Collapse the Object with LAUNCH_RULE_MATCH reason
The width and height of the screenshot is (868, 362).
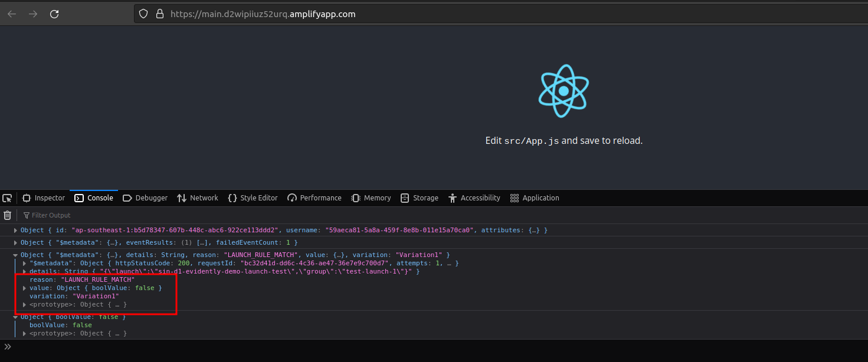click(15, 255)
